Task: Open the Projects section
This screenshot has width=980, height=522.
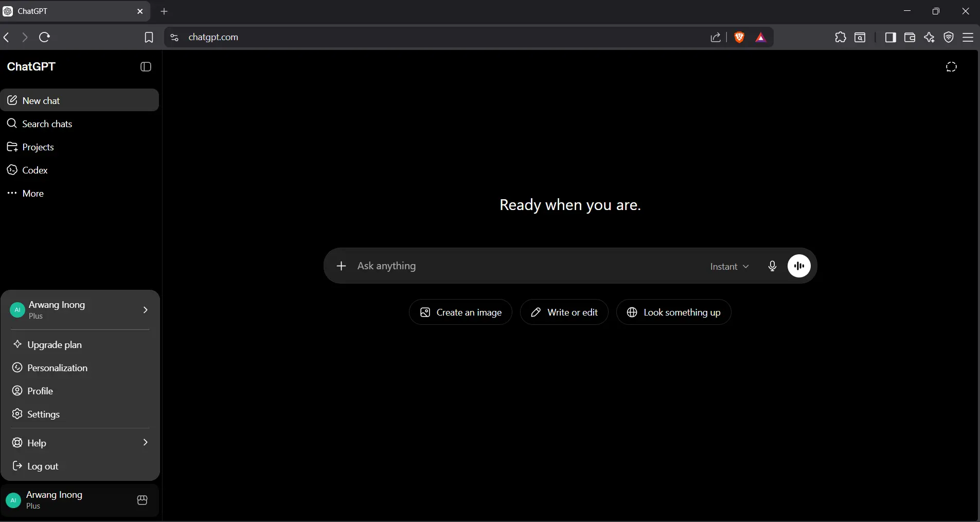Action: (x=80, y=147)
